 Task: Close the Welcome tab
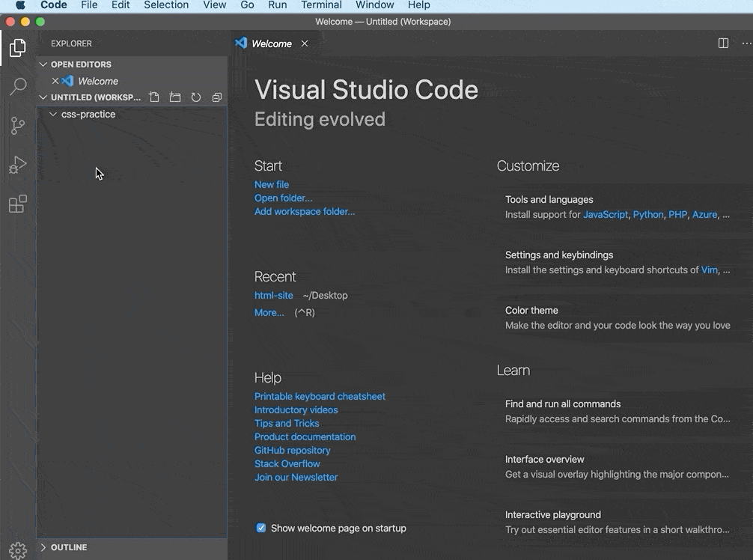click(x=305, y=43)
